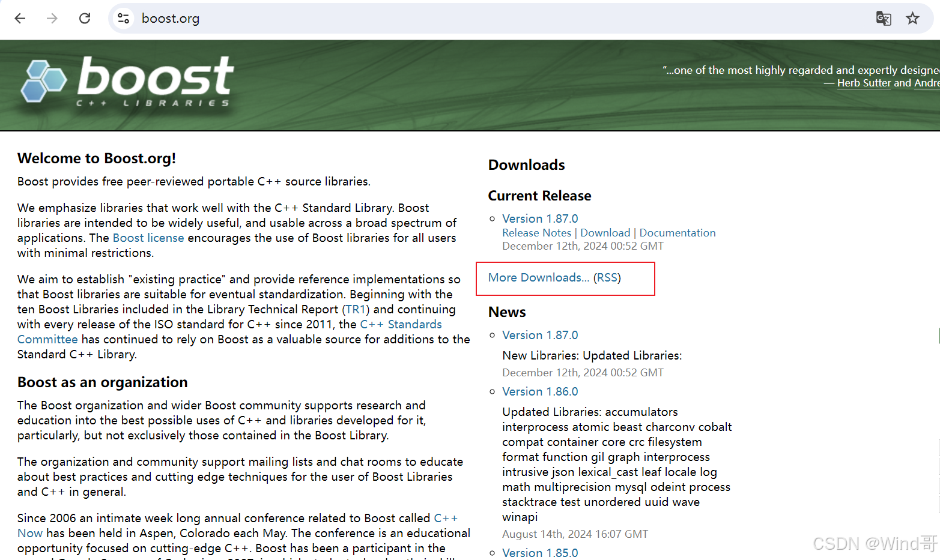Click the Version 1.86.0 news bullet
Image resolution: width=940 pixels, height=560 pixels.
pyautogui.click(x=539, y=391)
